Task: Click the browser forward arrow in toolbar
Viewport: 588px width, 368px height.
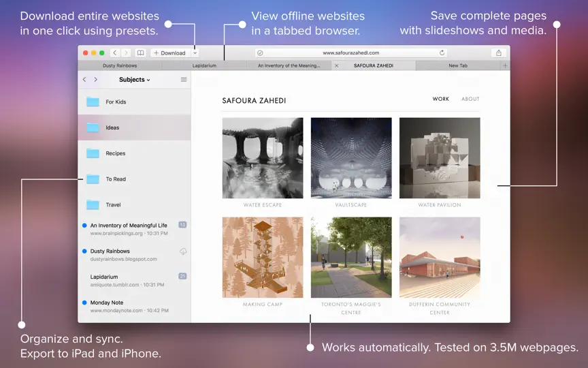Action: coord(126,53)
